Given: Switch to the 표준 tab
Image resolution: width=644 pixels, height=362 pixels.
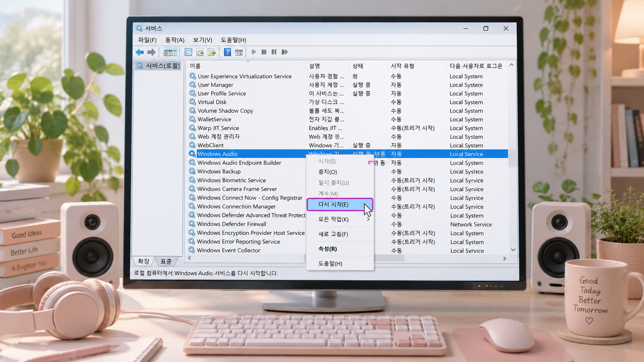Looking at the screenshot, I should pyautogui.click(x=166, y=261).
